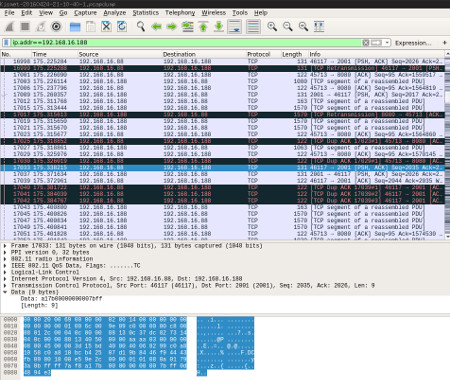Open the Capture menu

click(85, 13)
